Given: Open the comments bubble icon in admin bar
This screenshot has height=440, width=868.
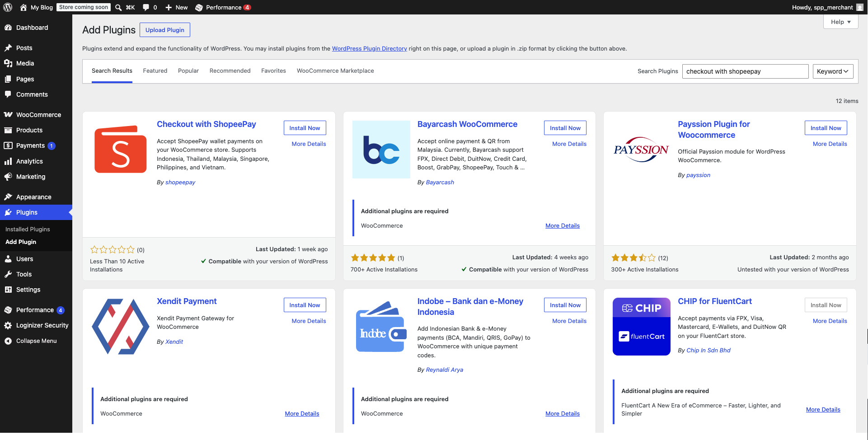Looking at the screenshot, I should pos(146,7).
